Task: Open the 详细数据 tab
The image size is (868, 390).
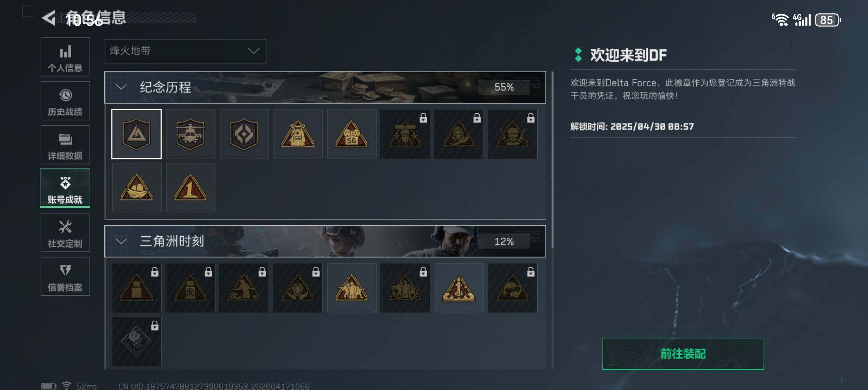Action: tap(65, 145)
